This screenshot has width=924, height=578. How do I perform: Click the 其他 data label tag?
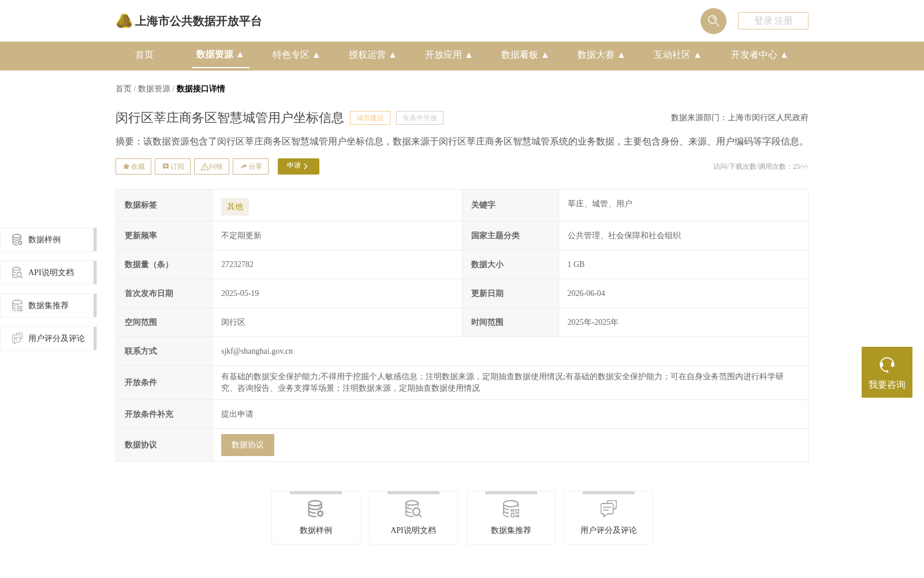(235, 207)
